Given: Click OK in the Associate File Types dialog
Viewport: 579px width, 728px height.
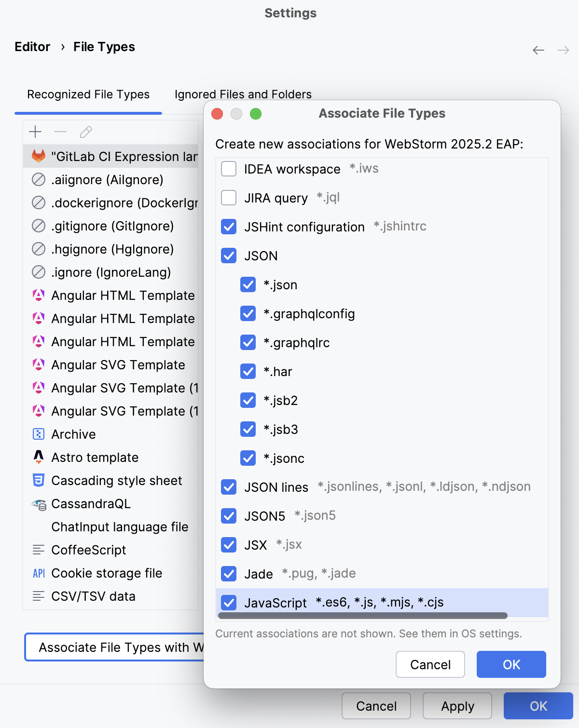Looking at the screenshot, I should pos(511,664).
